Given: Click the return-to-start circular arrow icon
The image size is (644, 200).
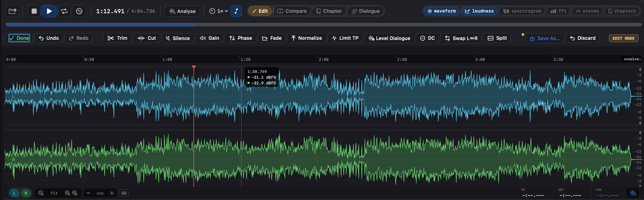Looking at the screenshot, I should pyautogui.click(x=79, y=11).
